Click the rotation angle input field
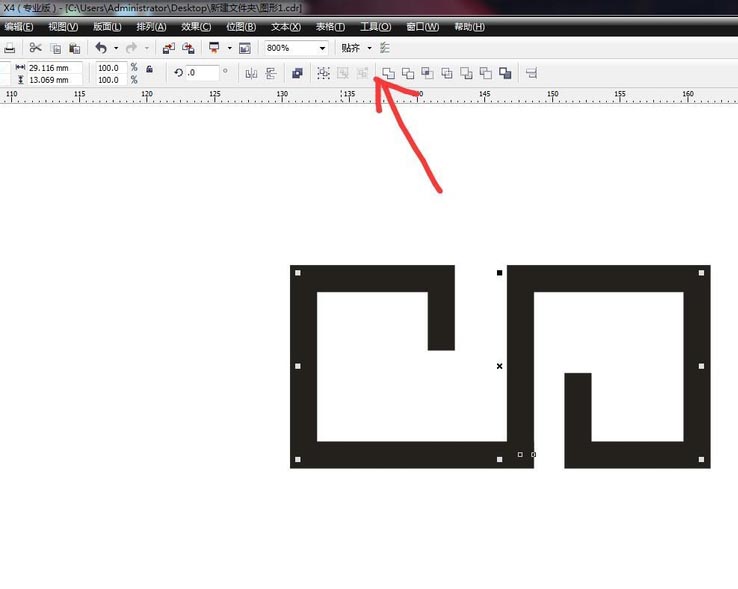 [202, 73]
